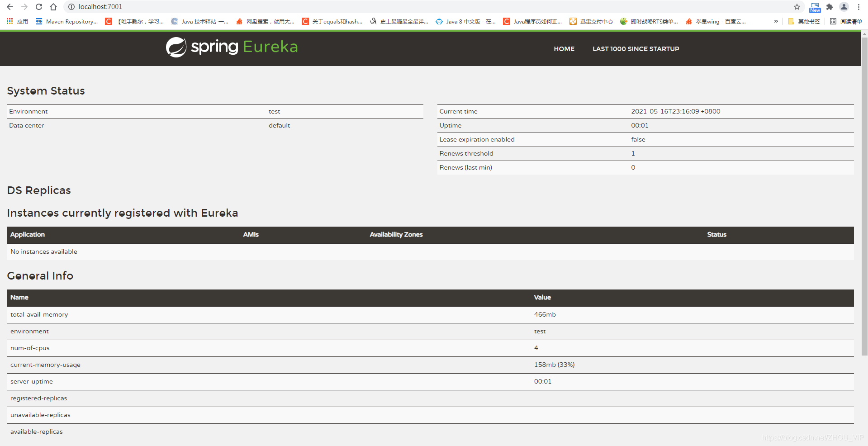Click the browser forward arrow
The height and width of the screenshot is (446, 868).
pyautogui.click(x=24, y=7)
